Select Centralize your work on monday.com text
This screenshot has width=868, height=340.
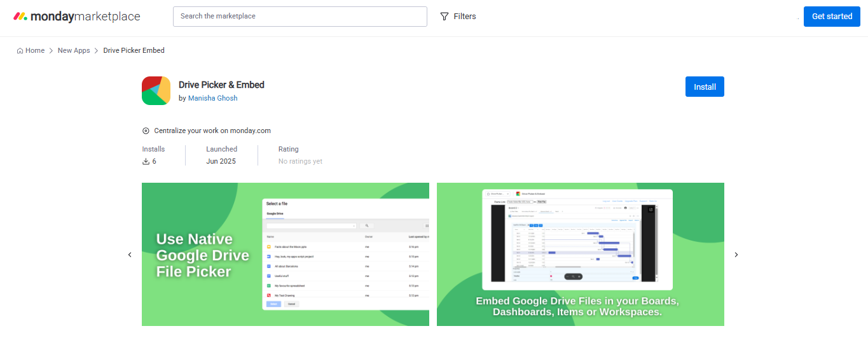(x=212, y=131)
